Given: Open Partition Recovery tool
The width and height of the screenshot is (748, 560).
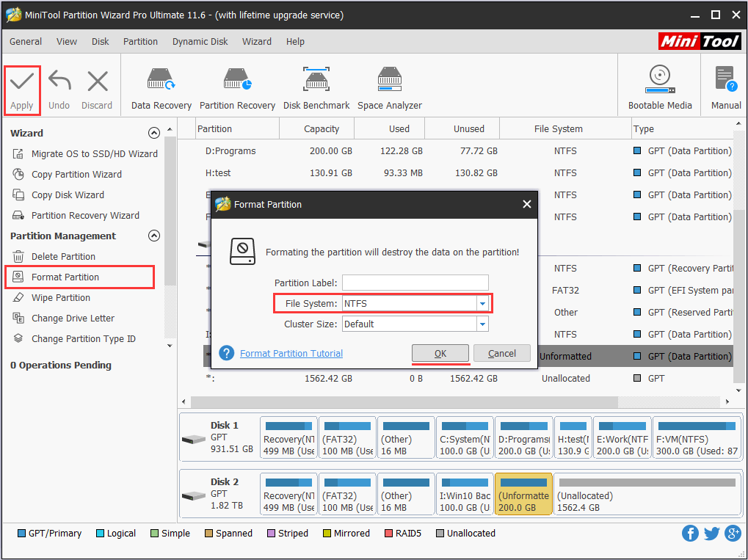Looking at the screenshot, I should pyautogui.click(x=238, y=89).
